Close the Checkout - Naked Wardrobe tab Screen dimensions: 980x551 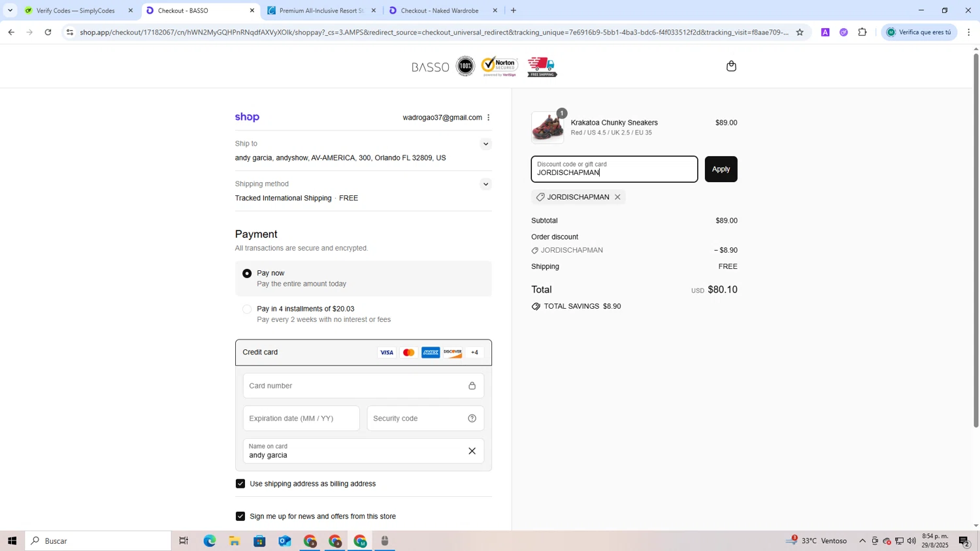[x=495, y=10]
